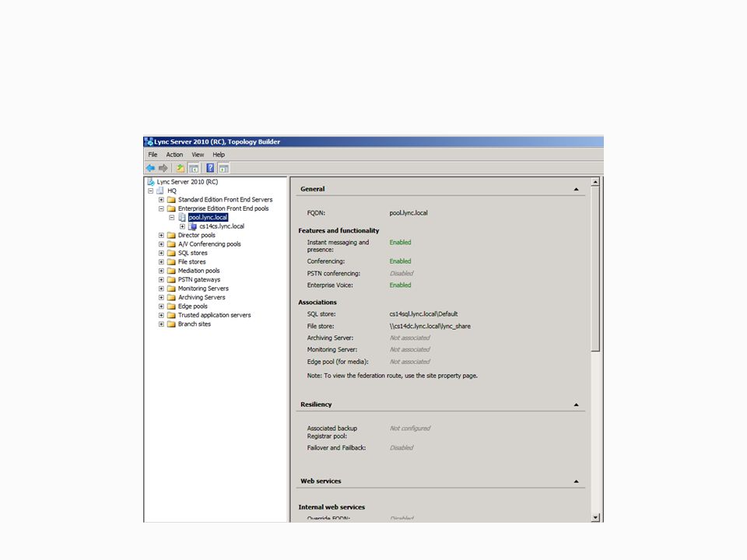The height and width of the screenshot is (560, 747).
Task: Expand the Director pools node
Action: pos(161,235)
